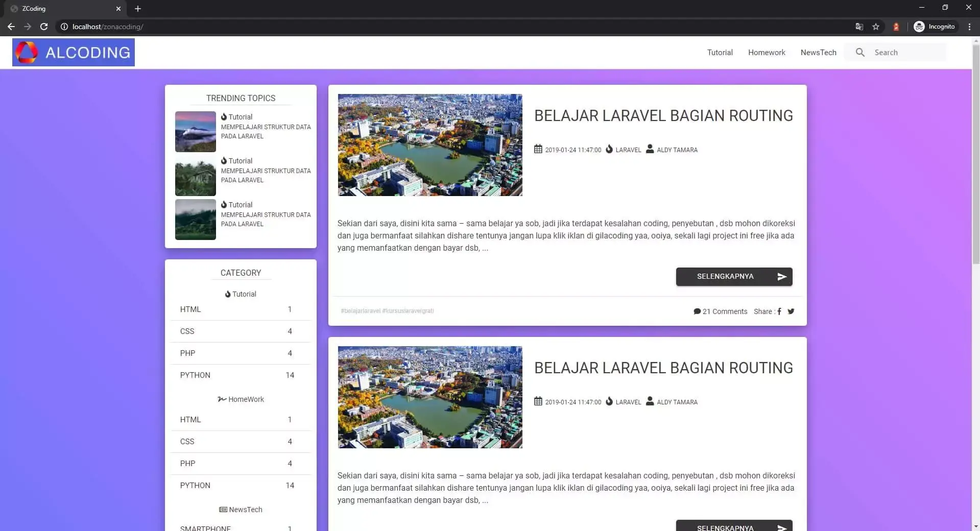This screenshot has height=531, width=980.
Task: Open first post title BELAJAR LARAVEL BAGIAN ROUTING
Action: tap(663, 116)
